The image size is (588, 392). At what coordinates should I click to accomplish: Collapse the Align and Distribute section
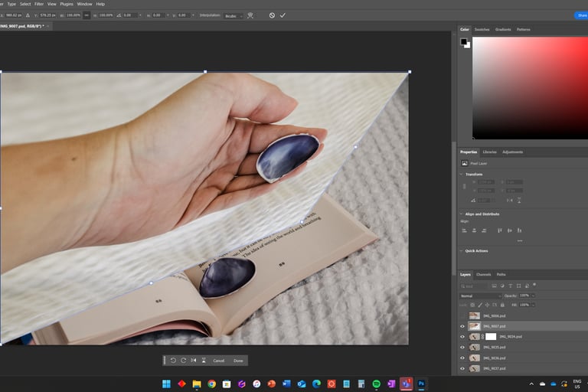[x=462, y=214]
